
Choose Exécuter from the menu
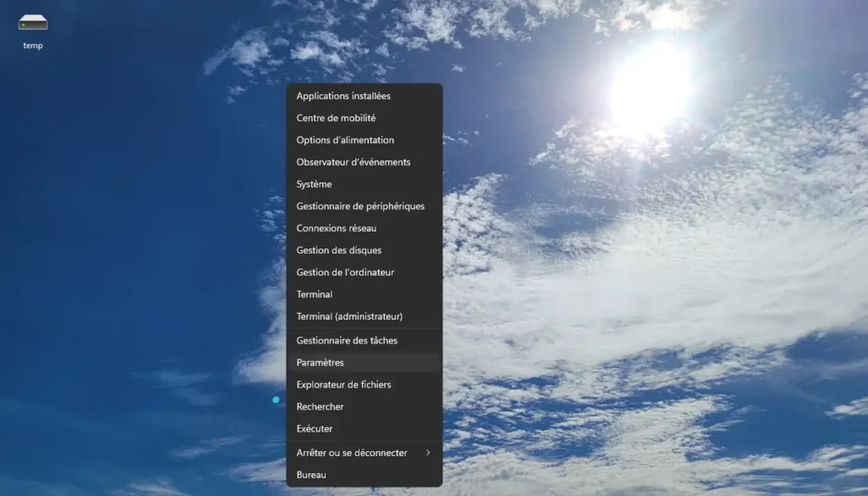364,429
